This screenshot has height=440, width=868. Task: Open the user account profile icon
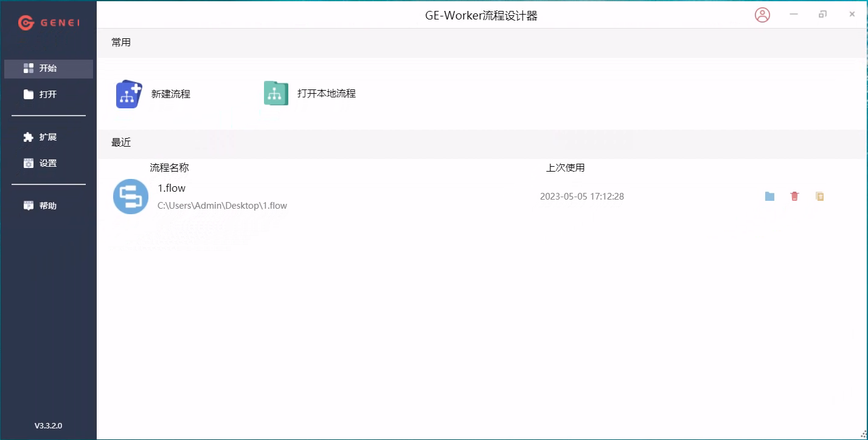pyautogui.click(x=762, y=15)
